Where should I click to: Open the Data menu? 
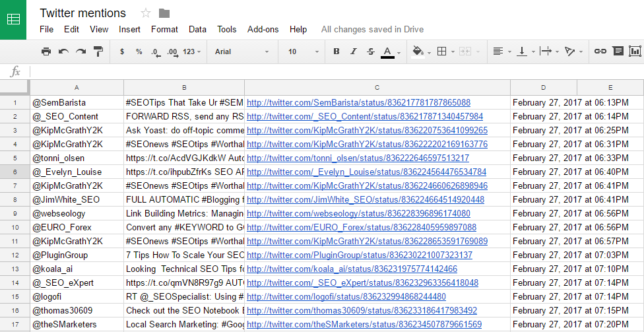[x=197, y=30]
